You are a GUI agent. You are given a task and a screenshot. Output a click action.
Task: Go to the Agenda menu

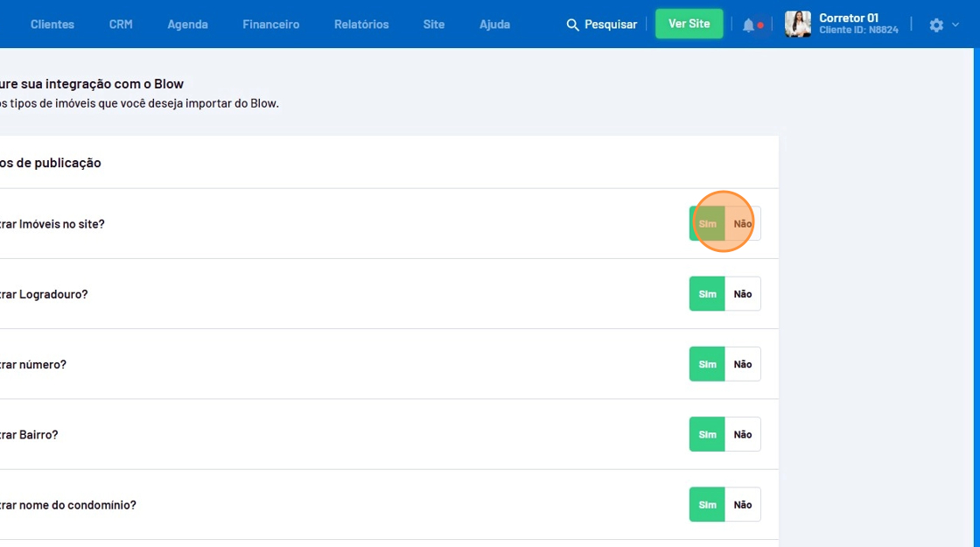pos(187,25)
